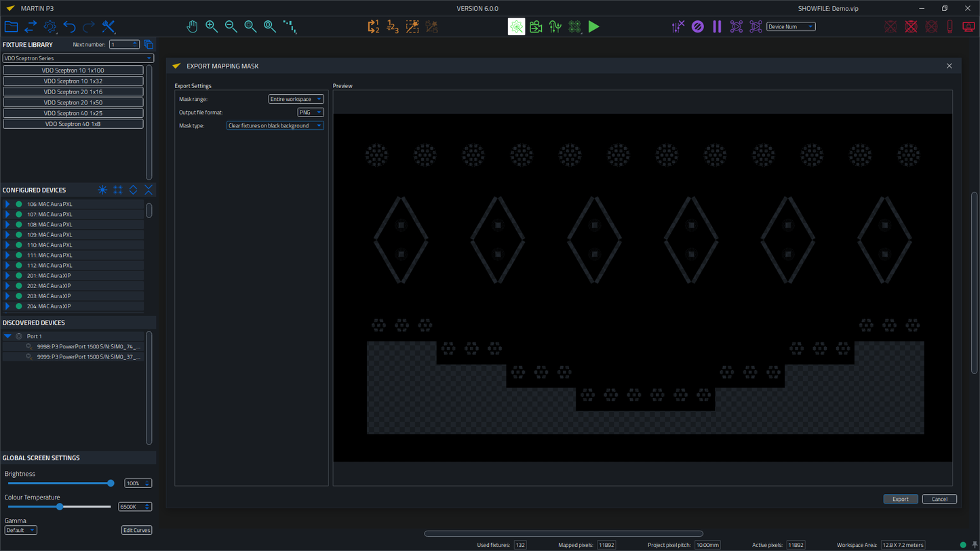Click the expand all diamond icon in Configured Devices
This screenshot has width=980, height=551.
click(134, 190)
